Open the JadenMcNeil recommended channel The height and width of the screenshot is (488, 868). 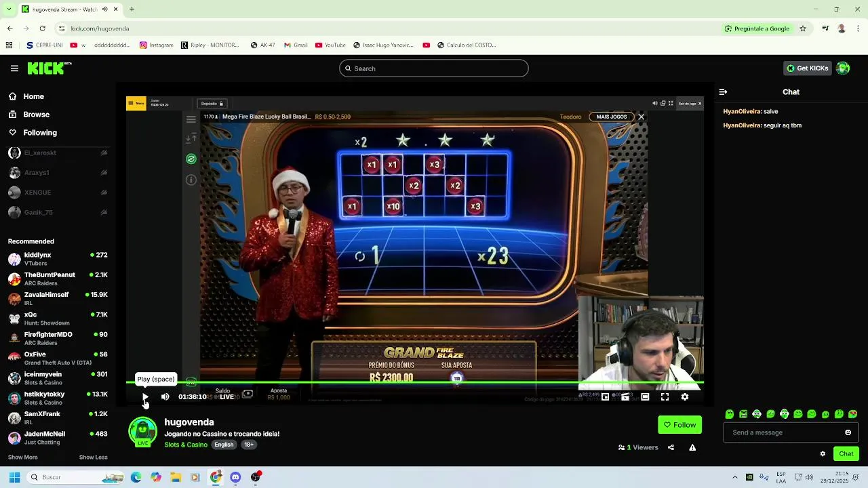tap(58, 438)
